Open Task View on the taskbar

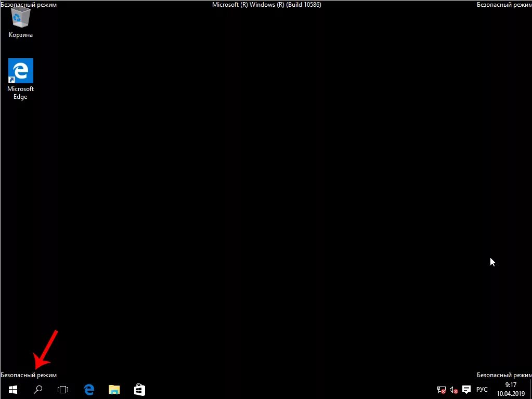click(x=63, y=390)
